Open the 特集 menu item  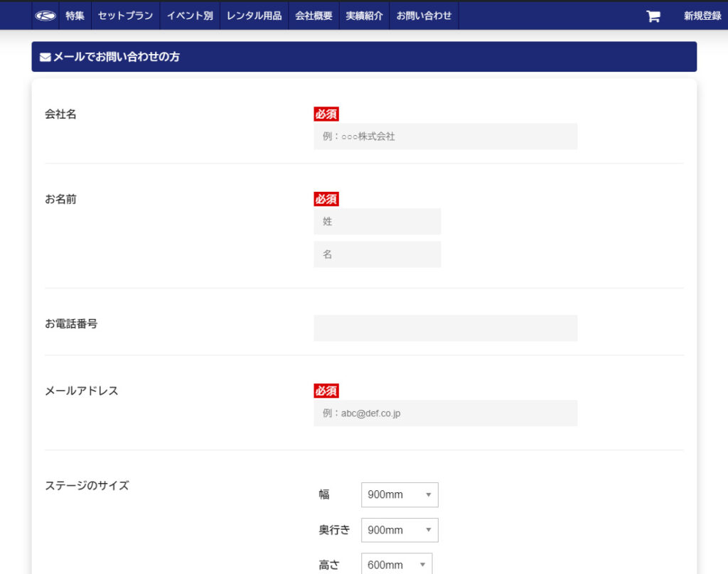(x=75, y=16)
